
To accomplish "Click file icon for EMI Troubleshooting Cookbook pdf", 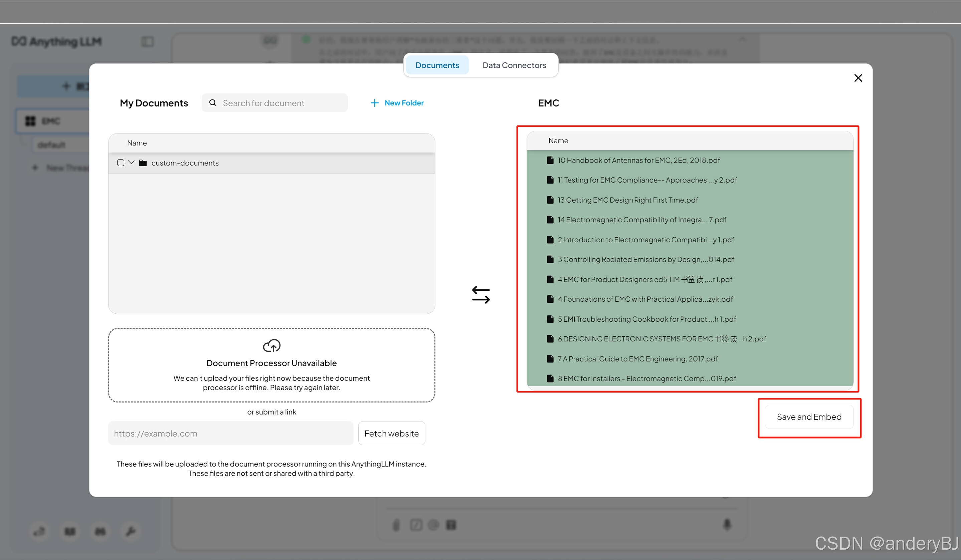I will [550, 319].
